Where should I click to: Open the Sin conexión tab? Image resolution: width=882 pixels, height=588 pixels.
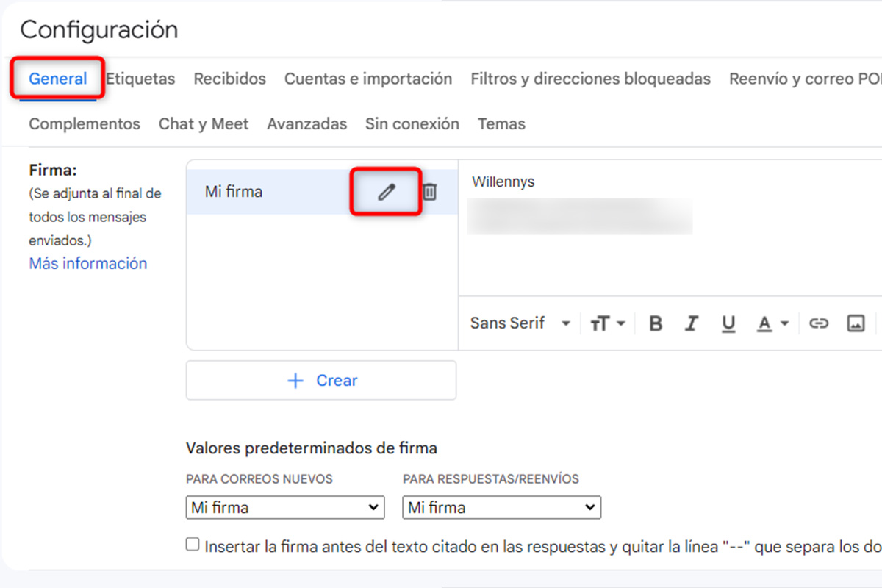(x=412, y=123)
